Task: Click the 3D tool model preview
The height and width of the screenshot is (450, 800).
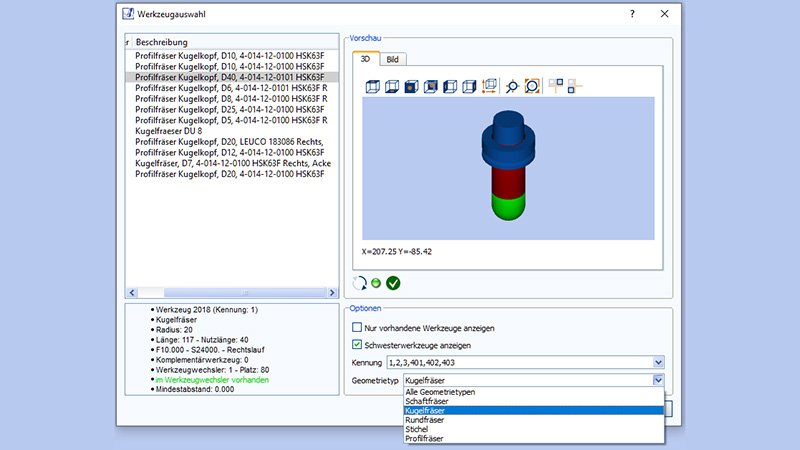Action: pyautogui.click(x=508, y=166)
